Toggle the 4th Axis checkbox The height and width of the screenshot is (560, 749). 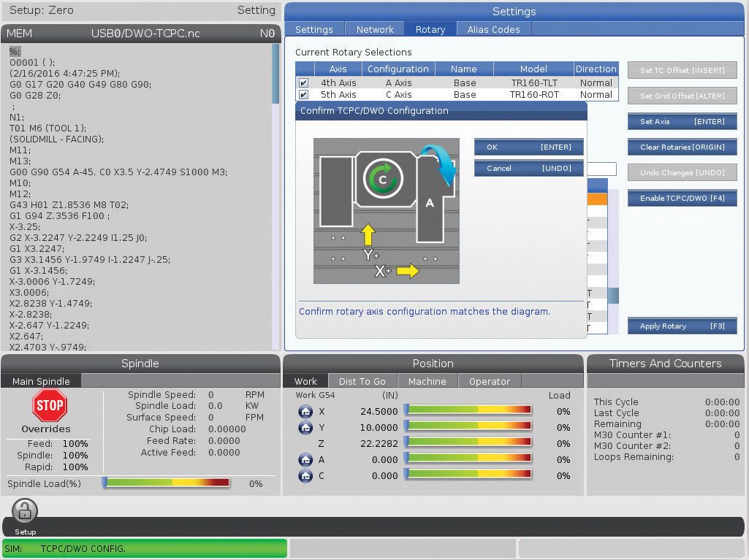(x=303, y=83)
